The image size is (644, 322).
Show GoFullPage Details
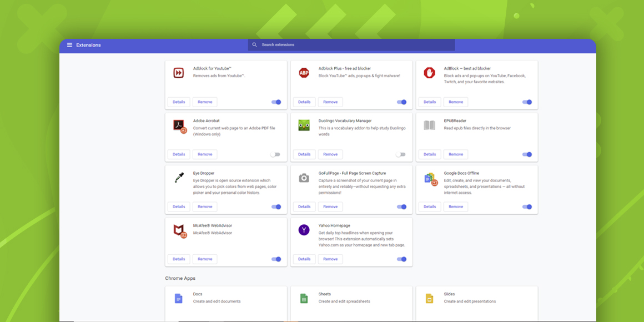click(304, 207)
